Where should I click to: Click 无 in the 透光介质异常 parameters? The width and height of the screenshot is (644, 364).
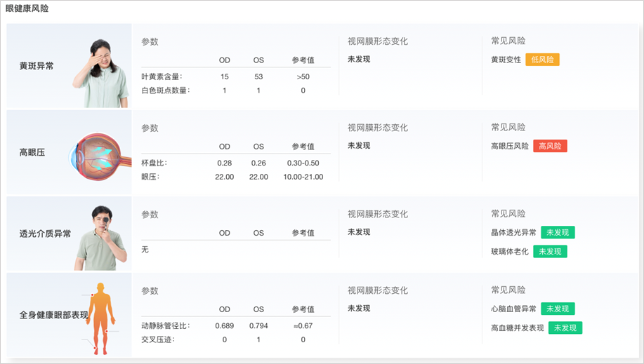[x=145, y=250]
